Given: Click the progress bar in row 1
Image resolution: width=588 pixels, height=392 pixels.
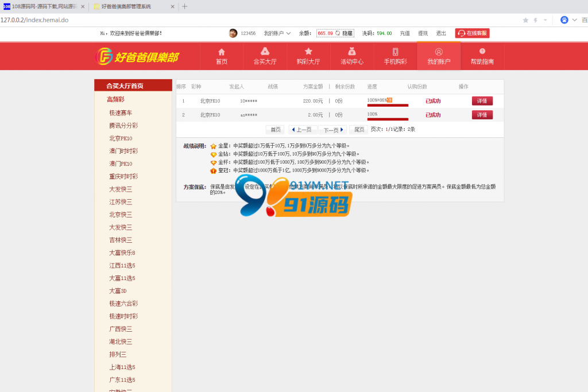Looking at the screenshot, I should click(388, 105).
